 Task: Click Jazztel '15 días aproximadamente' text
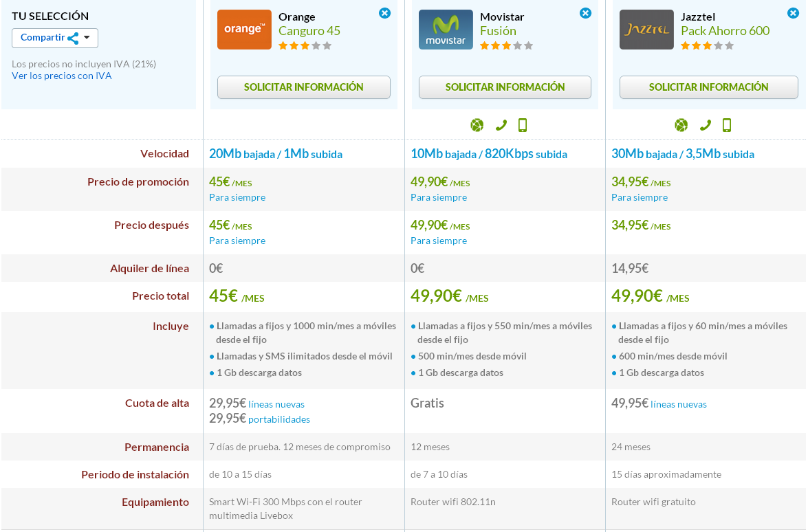coord(666,474)
